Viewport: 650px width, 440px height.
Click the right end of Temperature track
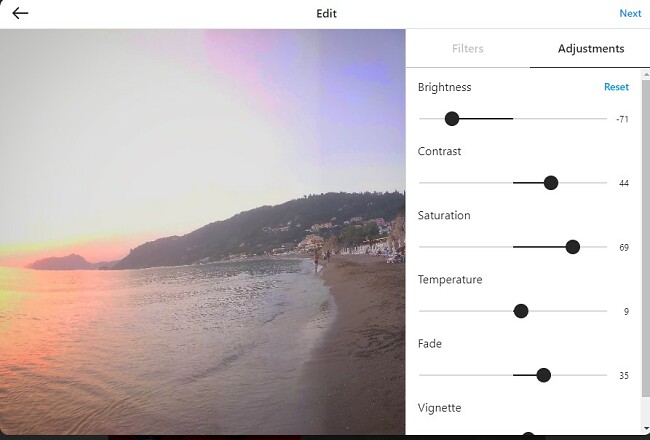tap(605, 311)
